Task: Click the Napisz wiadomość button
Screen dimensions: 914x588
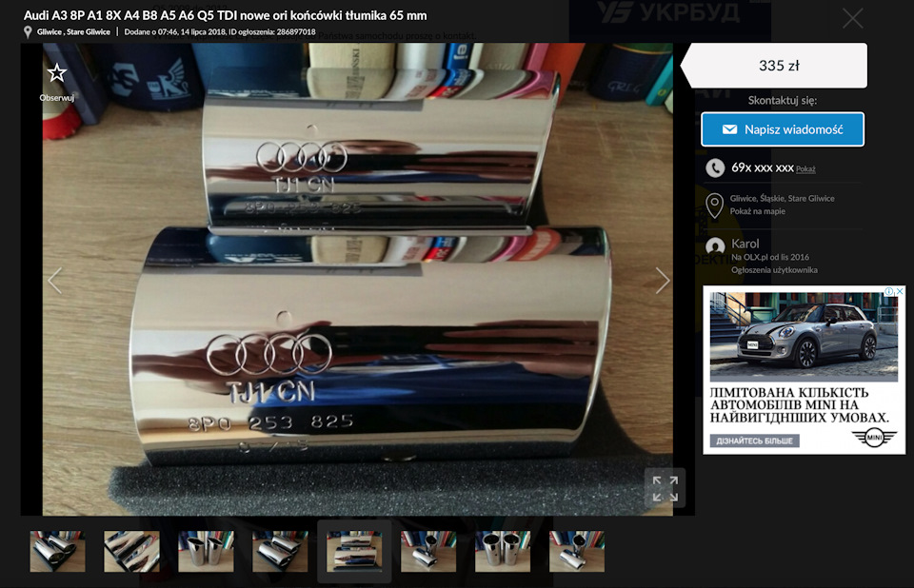Action: point(783,129)
